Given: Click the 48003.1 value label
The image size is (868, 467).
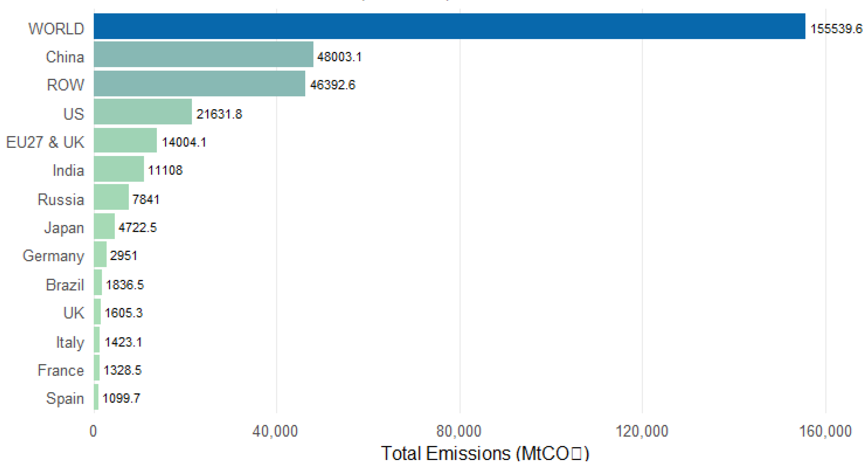Looking at the screenshot, I should point(339,57).
